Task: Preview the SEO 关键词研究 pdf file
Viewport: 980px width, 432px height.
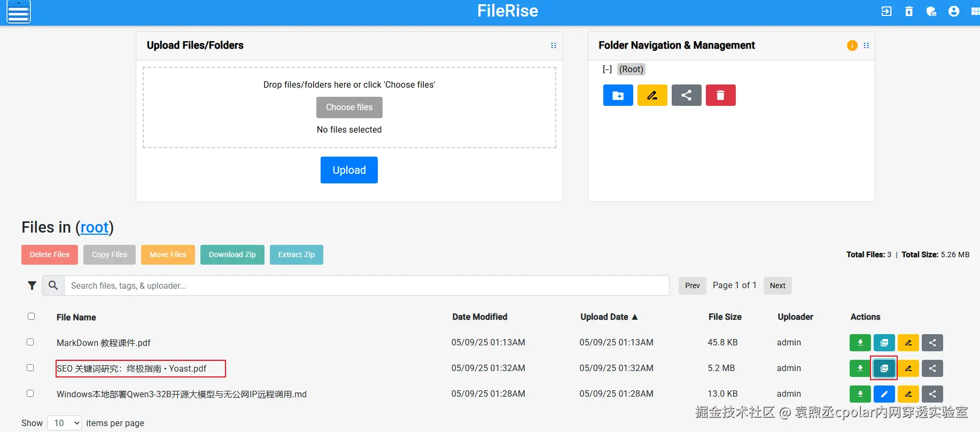Action: click(x=884, y=368)
